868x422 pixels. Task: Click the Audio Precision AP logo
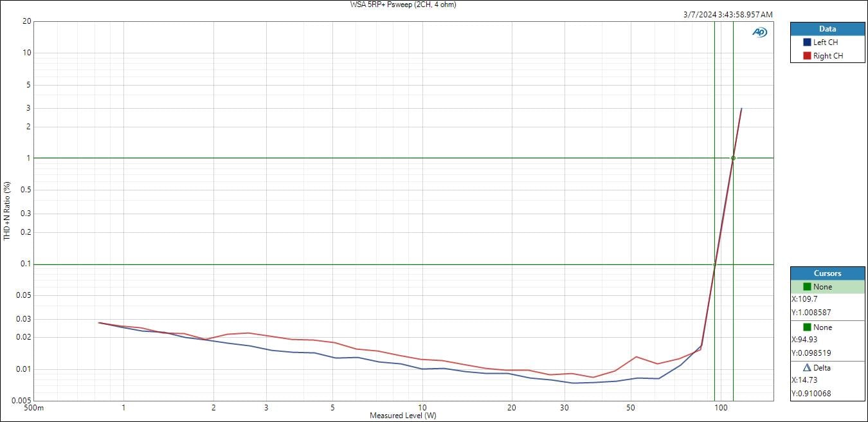(759, 32)
